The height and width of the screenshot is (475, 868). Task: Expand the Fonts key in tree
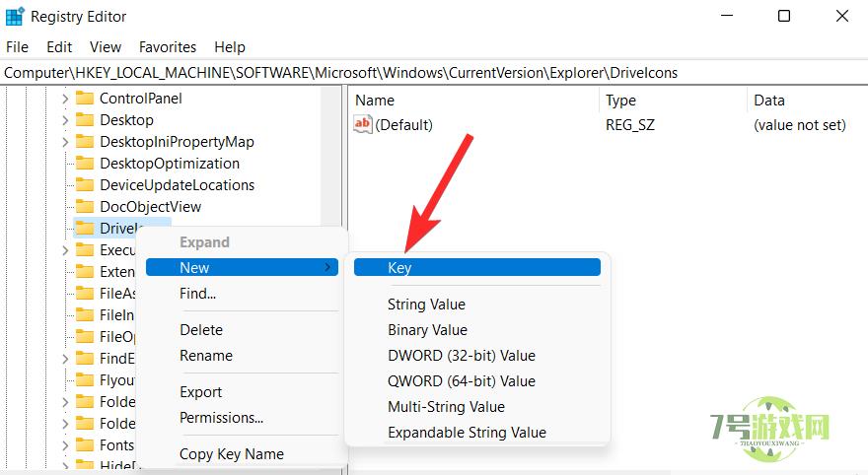[x=65, y=445]
